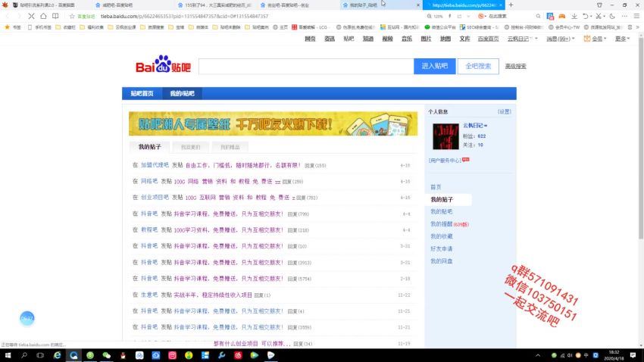
Task: Select the 我的贴子 content tab
Action: (x=149, y=147)
